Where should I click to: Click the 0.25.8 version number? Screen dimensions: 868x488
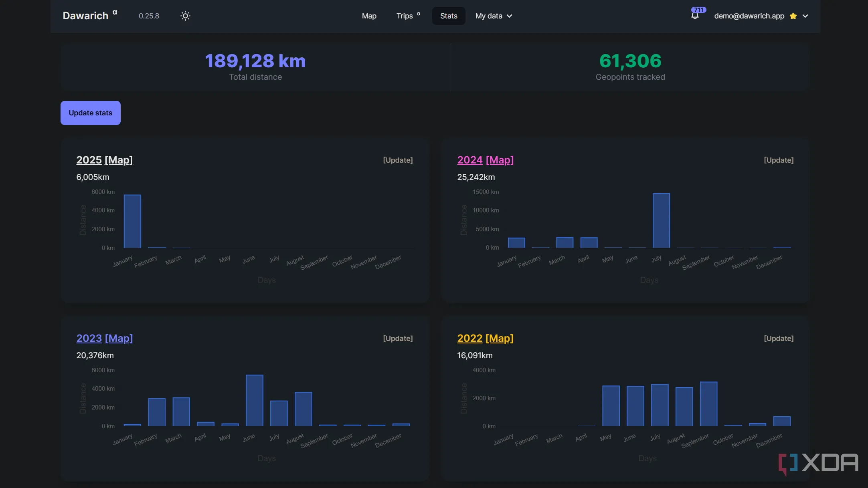(x=149, y=16)
